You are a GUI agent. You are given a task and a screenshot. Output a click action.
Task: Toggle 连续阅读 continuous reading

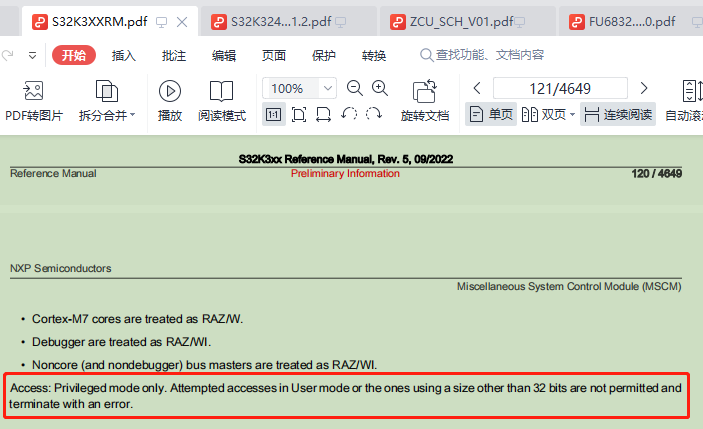(618, 115)
